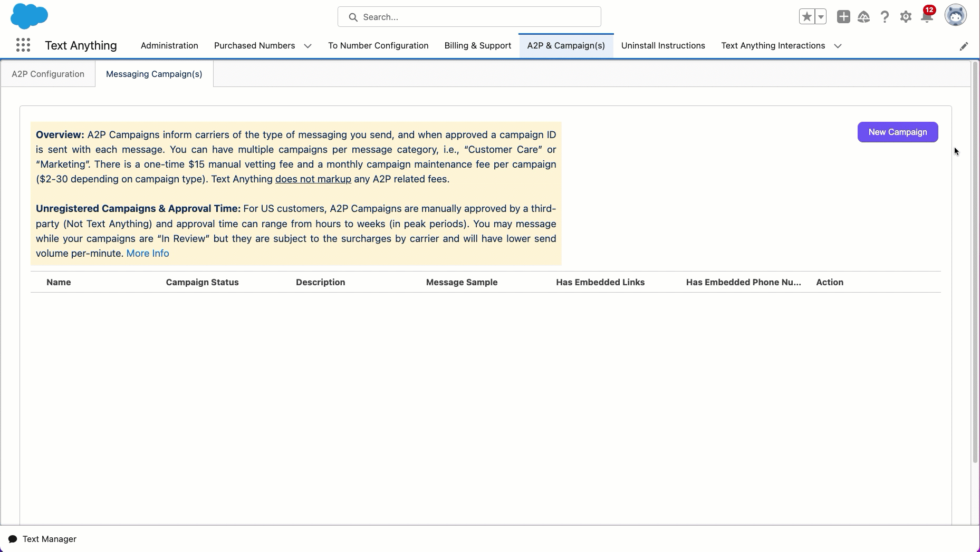This screenshot has height=552, width=980.
Task: Open the App Launcher grid icon
Action: pos(23,45)
